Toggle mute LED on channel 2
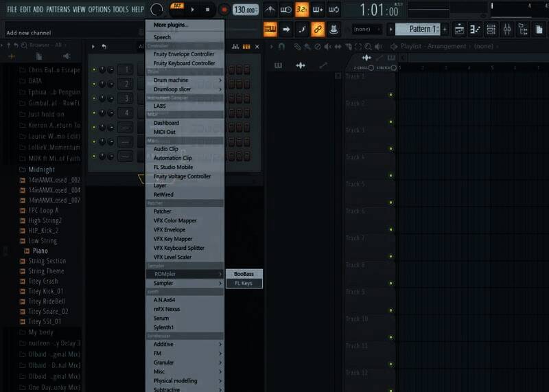 pos(94,84)
